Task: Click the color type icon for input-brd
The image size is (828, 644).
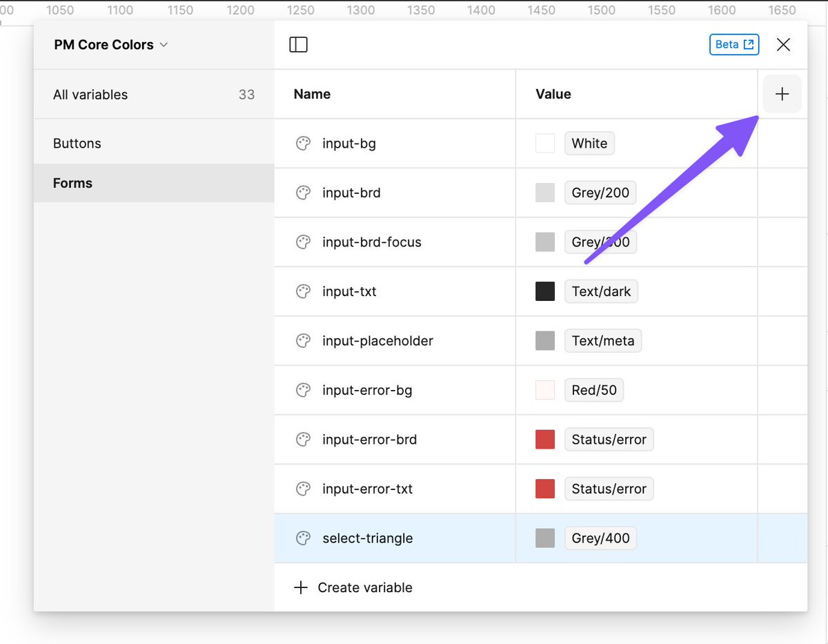Action: (x=303, y=193)
